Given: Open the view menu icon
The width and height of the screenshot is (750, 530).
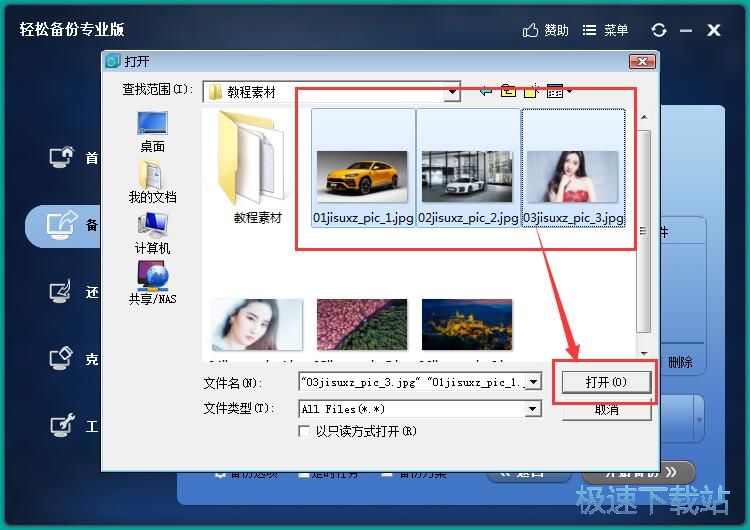Looking at the screenshot, I should (558, 91).
